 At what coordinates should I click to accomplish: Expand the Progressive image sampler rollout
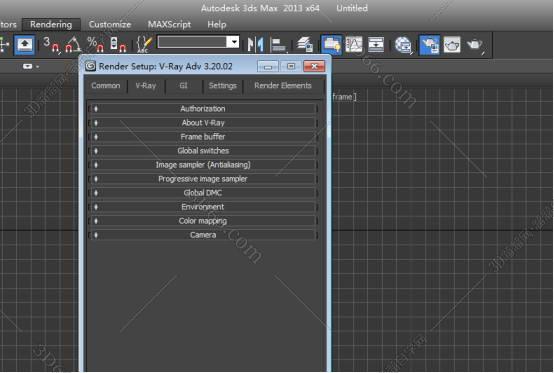(203, 179)
